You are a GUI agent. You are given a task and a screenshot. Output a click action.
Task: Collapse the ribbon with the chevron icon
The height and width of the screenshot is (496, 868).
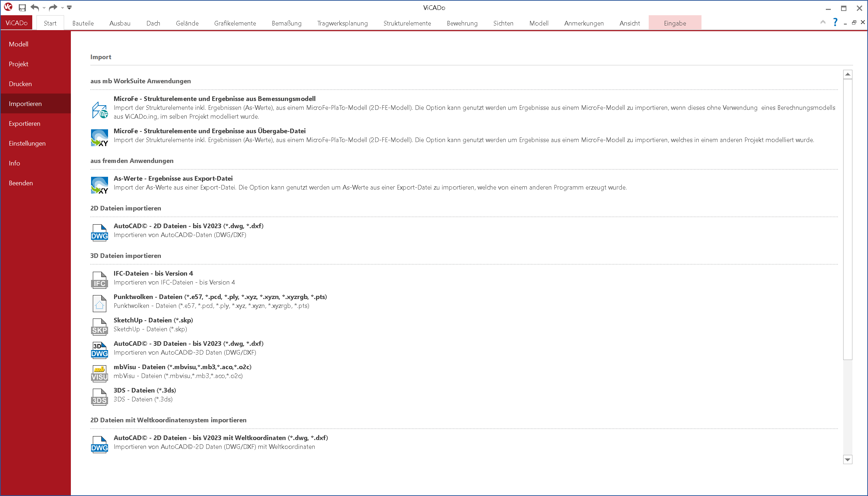coord(823,22)
